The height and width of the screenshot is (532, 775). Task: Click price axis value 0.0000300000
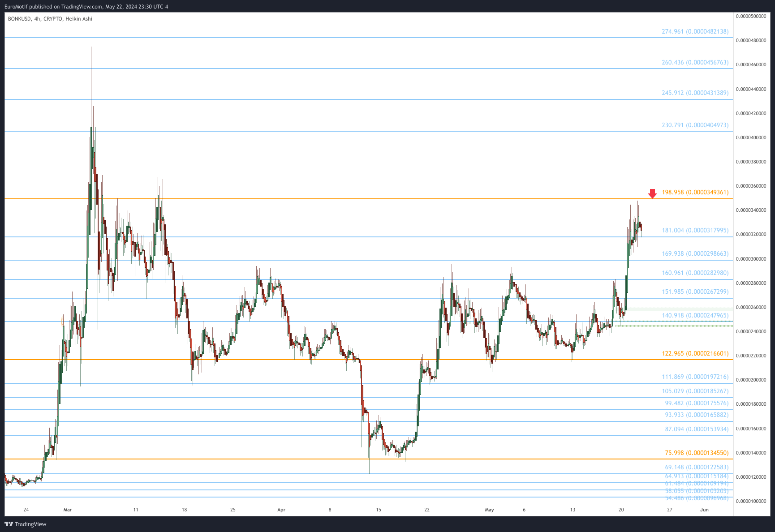(751, 259)
